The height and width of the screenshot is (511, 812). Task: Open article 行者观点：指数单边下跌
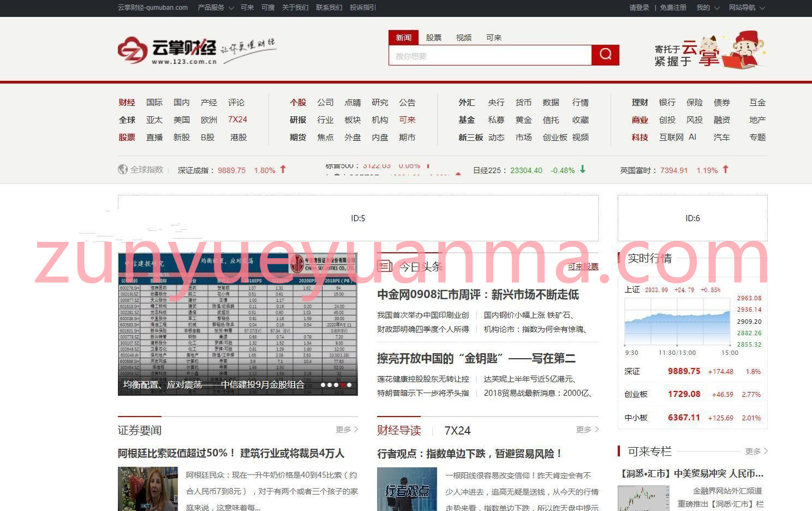tap(470, 453)
